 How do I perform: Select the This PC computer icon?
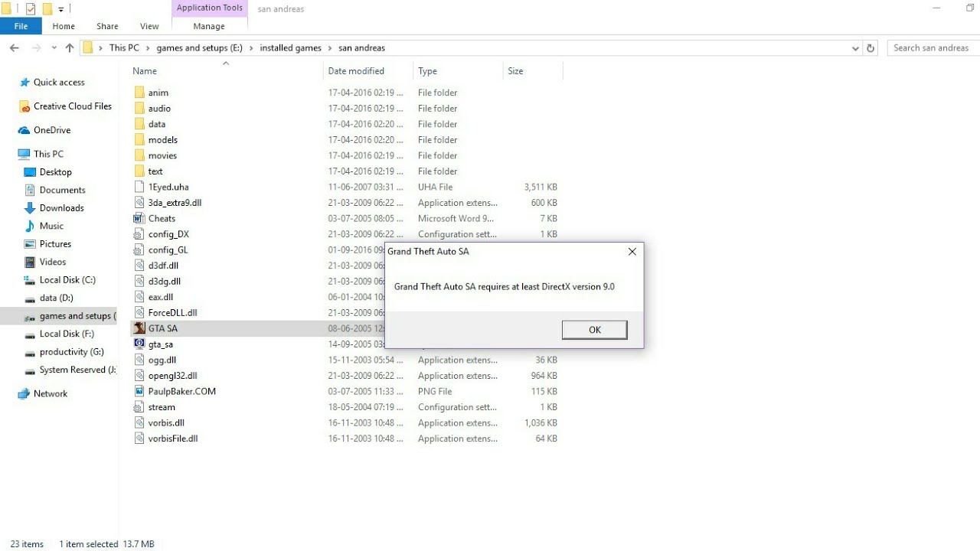pyautogui.click(x=24, y=154)
